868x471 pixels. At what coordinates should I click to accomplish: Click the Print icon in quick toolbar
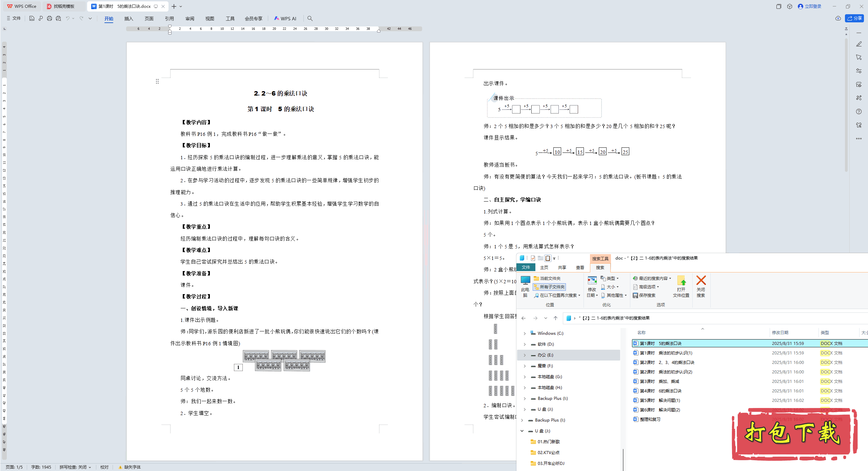click(50, 18)
